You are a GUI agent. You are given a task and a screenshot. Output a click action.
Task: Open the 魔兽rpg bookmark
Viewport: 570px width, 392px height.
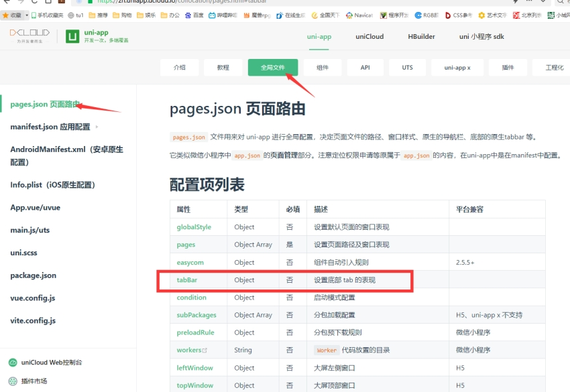tap(257, 15)
